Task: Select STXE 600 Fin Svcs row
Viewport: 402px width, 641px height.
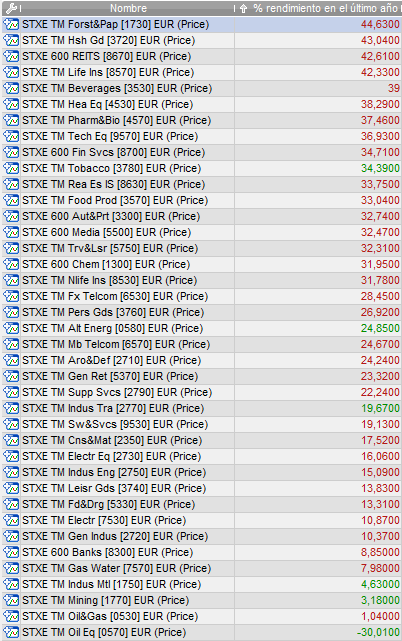Action: pos(201,152)
